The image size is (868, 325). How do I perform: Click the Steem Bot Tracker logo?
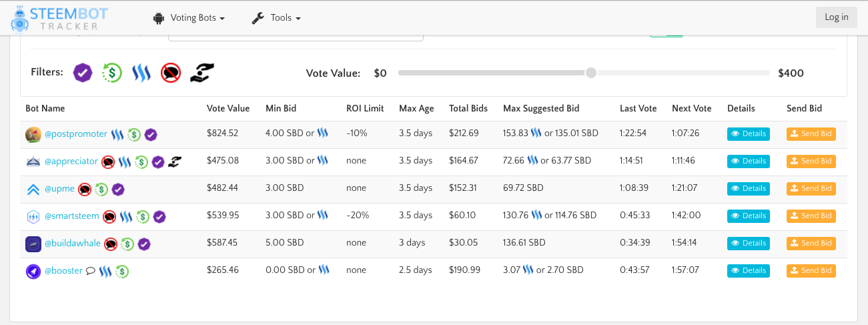coord(59,18)
